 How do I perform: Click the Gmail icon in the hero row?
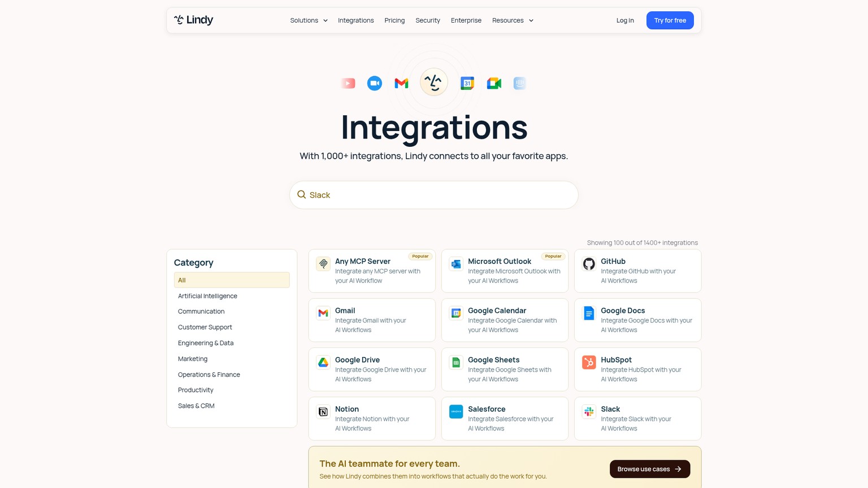point(401,83)
